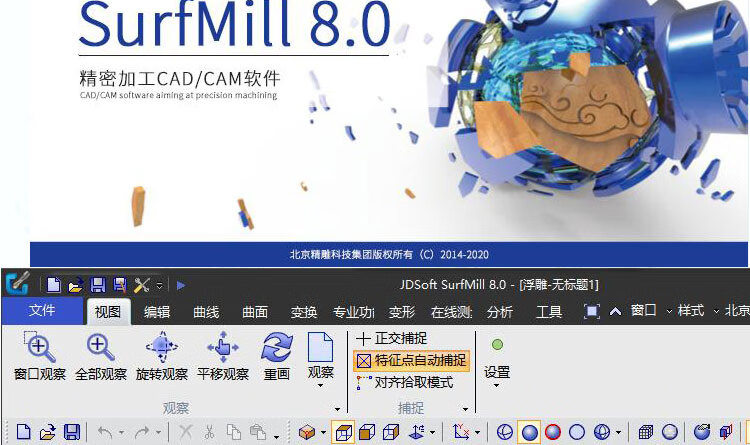Toggle 特征点自动捕捉 feature snap
The width and height of the screenshot is (750, 445).
pyautogui.click(x=412, y=360)
